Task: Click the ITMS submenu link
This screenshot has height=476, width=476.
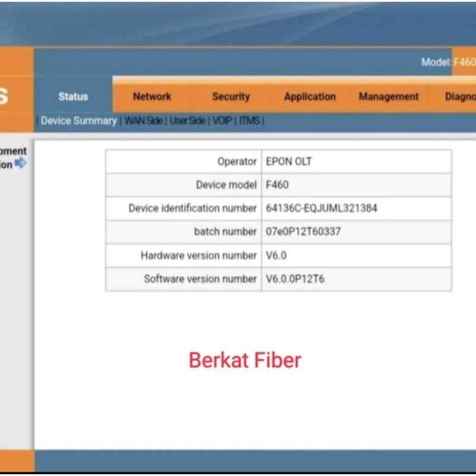Action: tap(249, 121)
